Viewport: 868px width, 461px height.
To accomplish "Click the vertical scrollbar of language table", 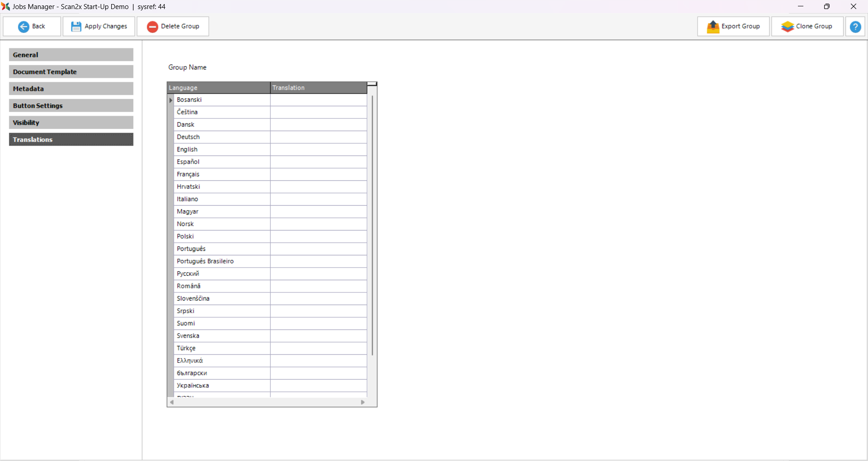I will point(372,226).
